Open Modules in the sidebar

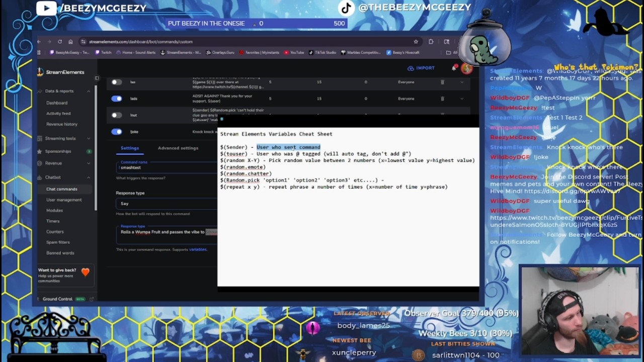[54, 210]
